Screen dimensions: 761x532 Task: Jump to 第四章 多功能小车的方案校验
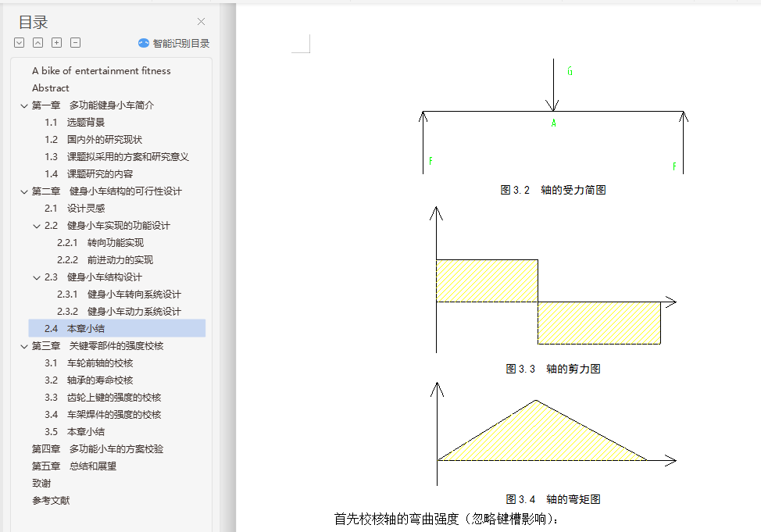[98, 449]
